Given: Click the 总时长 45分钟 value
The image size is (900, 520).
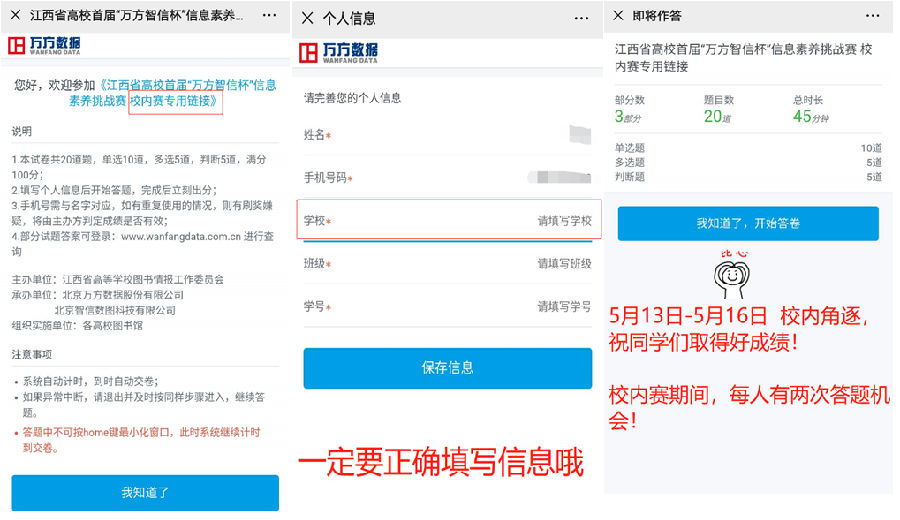Looking at the screenshot, I should click(810, 117).
